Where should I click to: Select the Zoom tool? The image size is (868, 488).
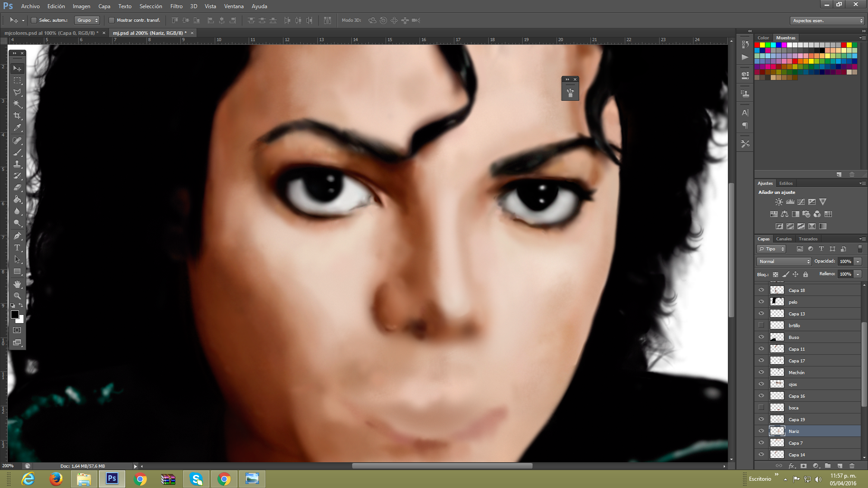[17, 296]
